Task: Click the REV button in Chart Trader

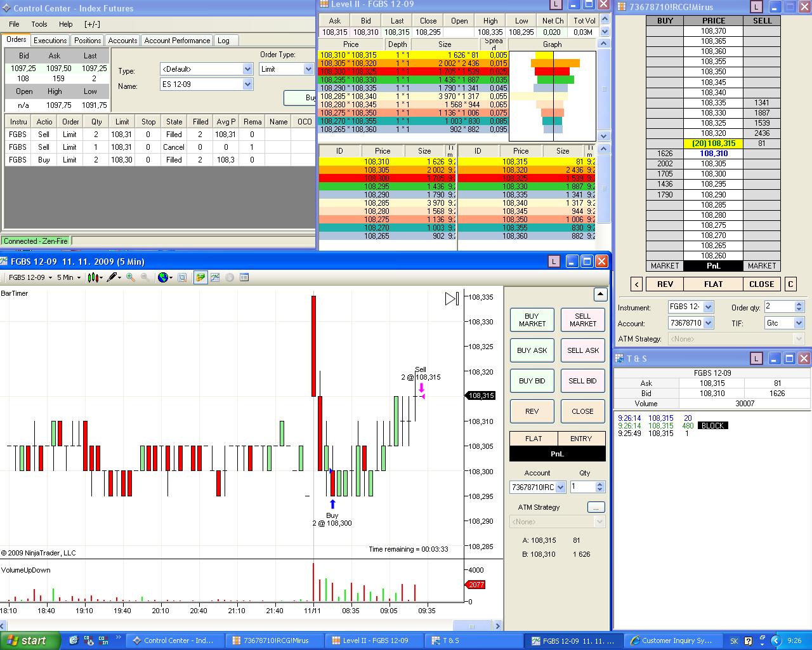Action: 532,411
